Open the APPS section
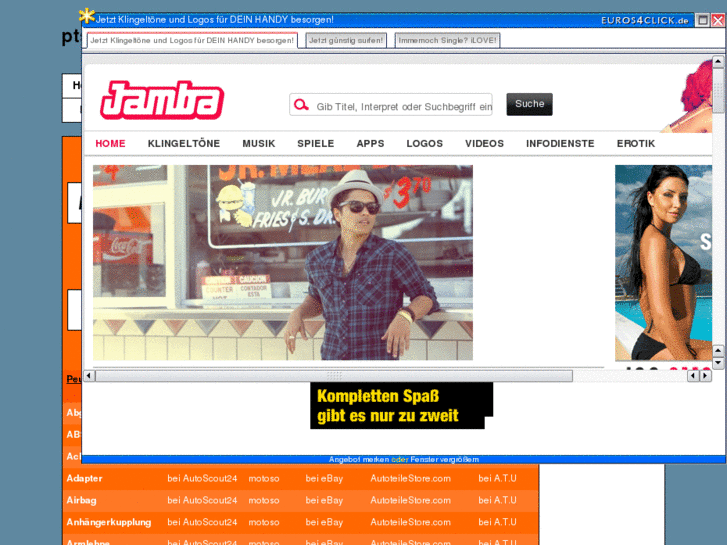This screenshot has height=545, width=727. (x=370, y=144)
